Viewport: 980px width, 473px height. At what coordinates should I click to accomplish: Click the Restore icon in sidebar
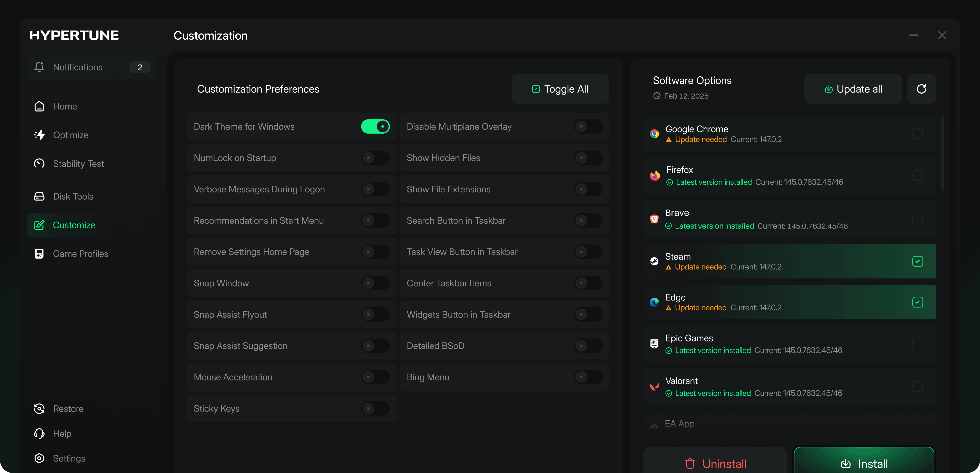point(39,409)
